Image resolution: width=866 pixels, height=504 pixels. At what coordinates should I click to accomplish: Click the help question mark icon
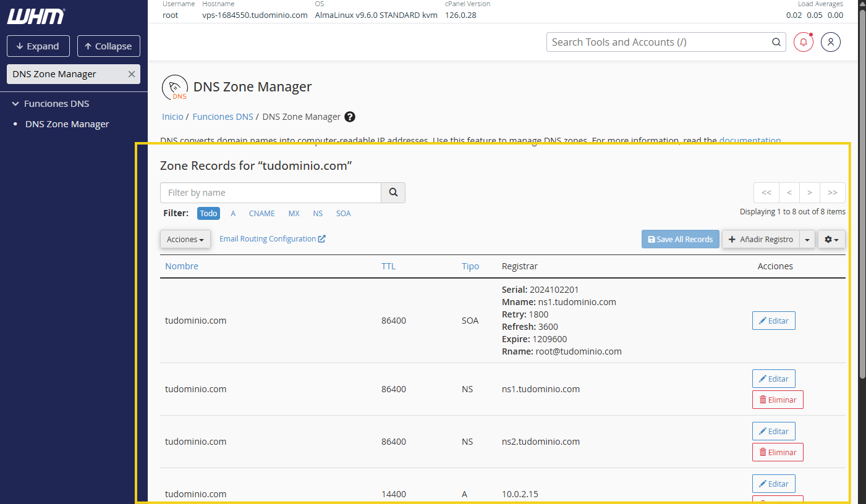tap(350, 117)
